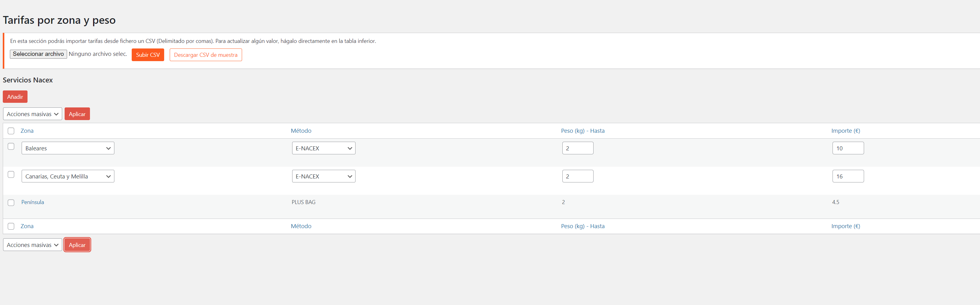Add a new rate with Añadir
The width and height of the screenshot is (980, 305).
15,97
